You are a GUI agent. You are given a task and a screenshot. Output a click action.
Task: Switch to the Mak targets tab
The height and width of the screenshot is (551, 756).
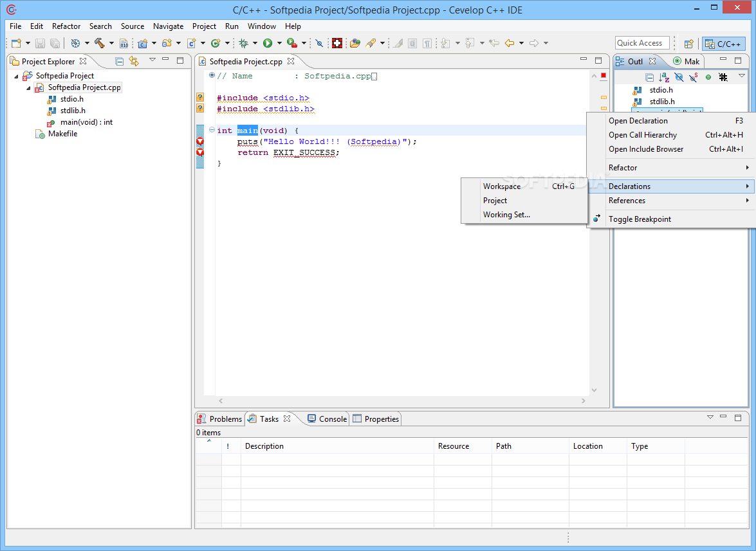pyautogui.click(x=687, y=61)
